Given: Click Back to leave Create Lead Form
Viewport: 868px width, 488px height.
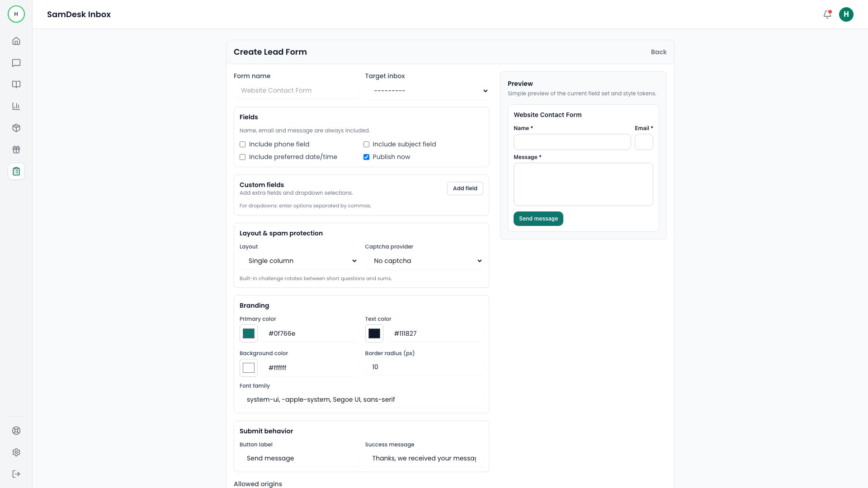Looking at the screenshot, I should (658, 52).
